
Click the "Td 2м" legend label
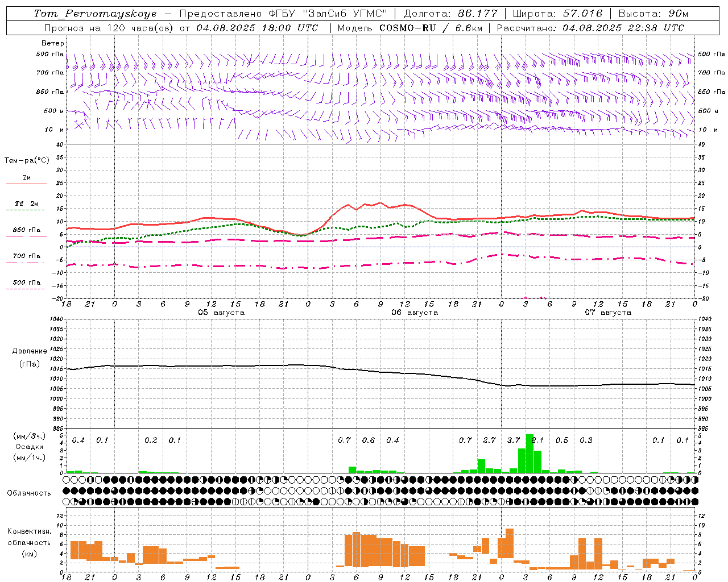(27, 203)
